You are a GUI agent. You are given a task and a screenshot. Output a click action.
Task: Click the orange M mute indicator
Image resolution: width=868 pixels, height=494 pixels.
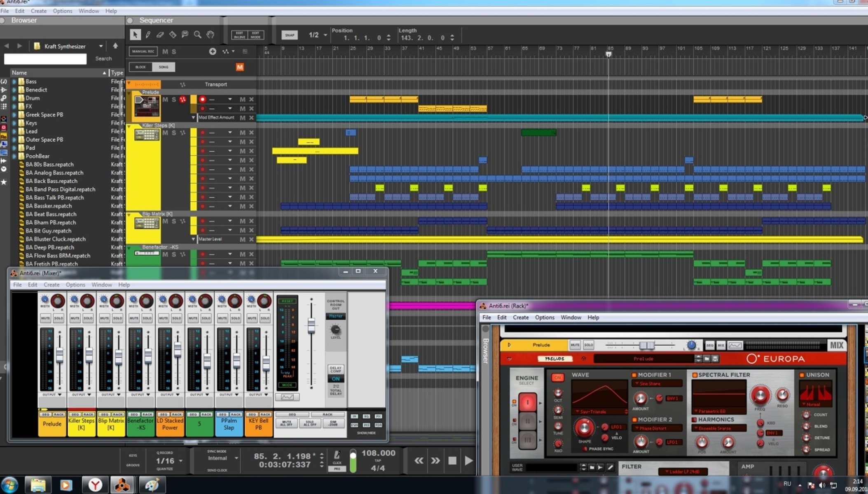coord(240,67)
